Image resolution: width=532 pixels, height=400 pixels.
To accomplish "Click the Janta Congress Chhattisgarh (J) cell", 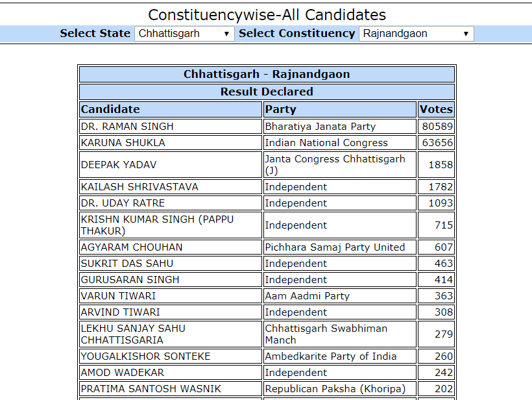I will pyautogui.click(x=339, y=165).
